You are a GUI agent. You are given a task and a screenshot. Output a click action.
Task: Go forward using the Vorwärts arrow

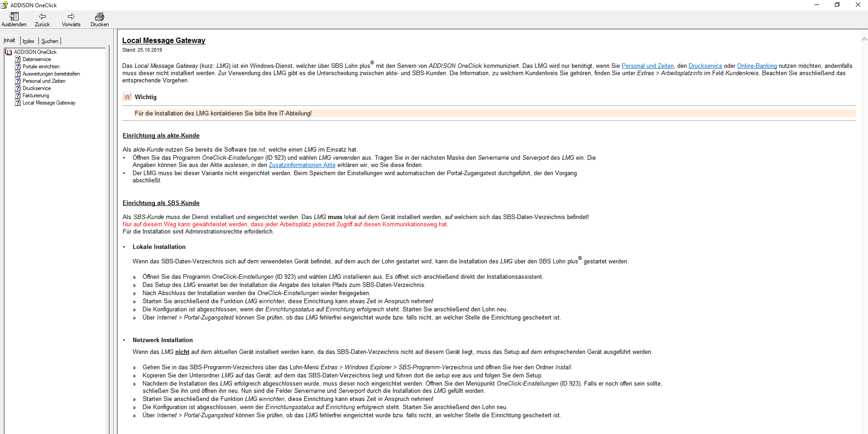(x=71, y=20)
